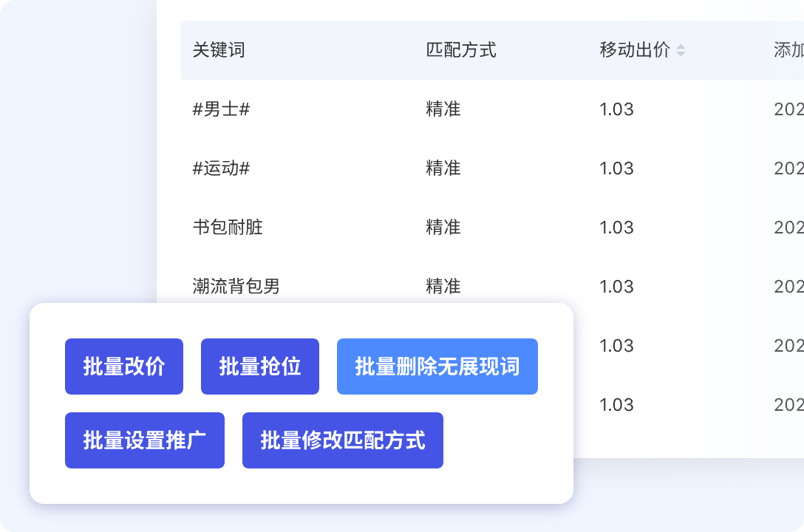Select the keyword #男士#
The image size is (804, 532).
click(x=220, y=109)
